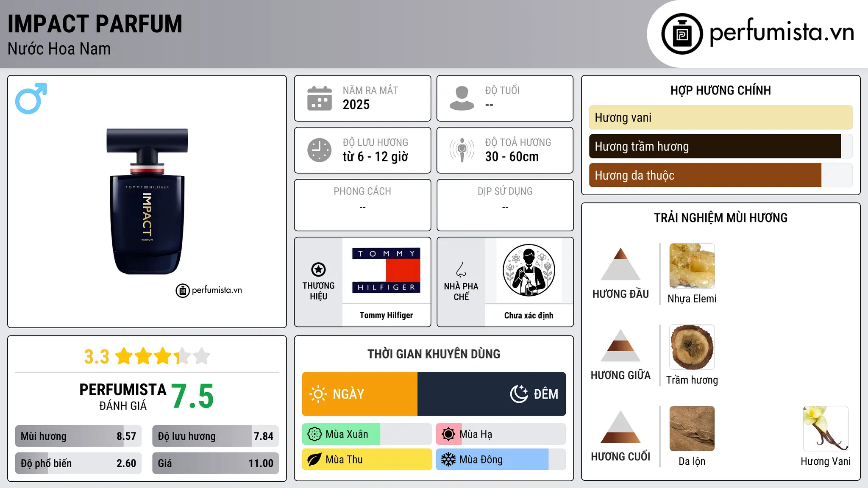Open the Trầm hương wood ingredient photo
The image size is (868, 488).
[692, 347]
